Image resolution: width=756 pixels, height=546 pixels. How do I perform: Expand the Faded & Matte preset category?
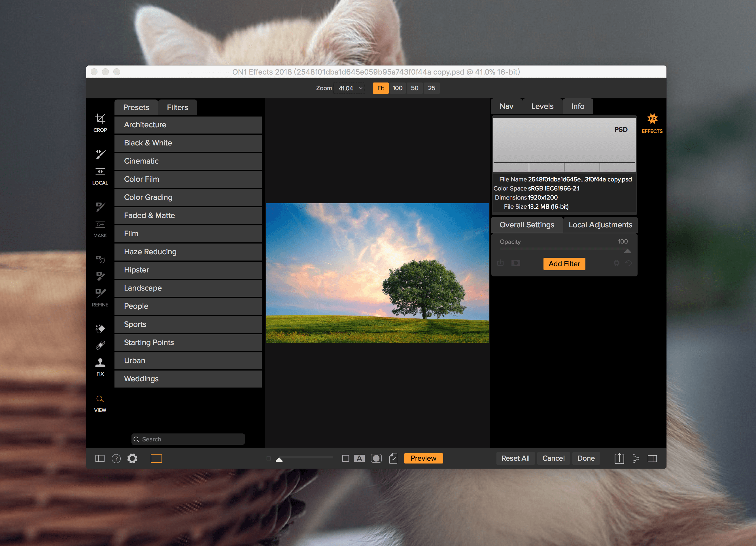[188, 215]
